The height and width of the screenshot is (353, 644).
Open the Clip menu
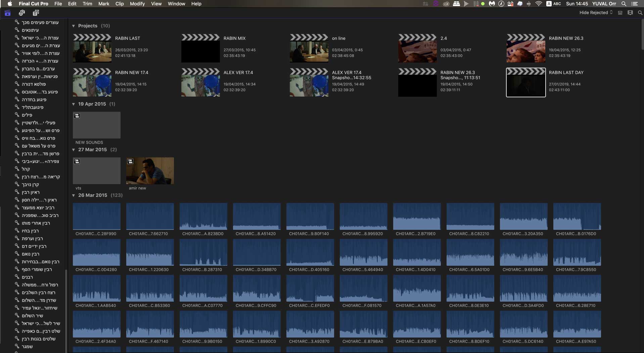(x=120, y=4)
